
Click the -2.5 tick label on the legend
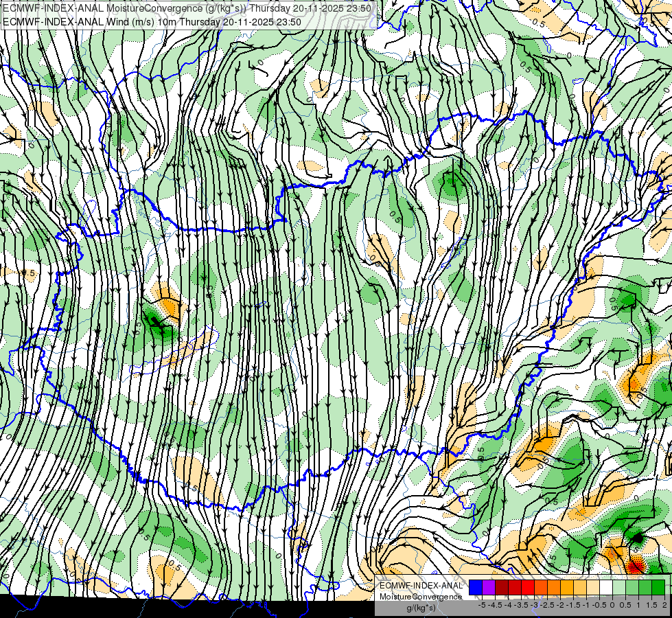(547, 605)
